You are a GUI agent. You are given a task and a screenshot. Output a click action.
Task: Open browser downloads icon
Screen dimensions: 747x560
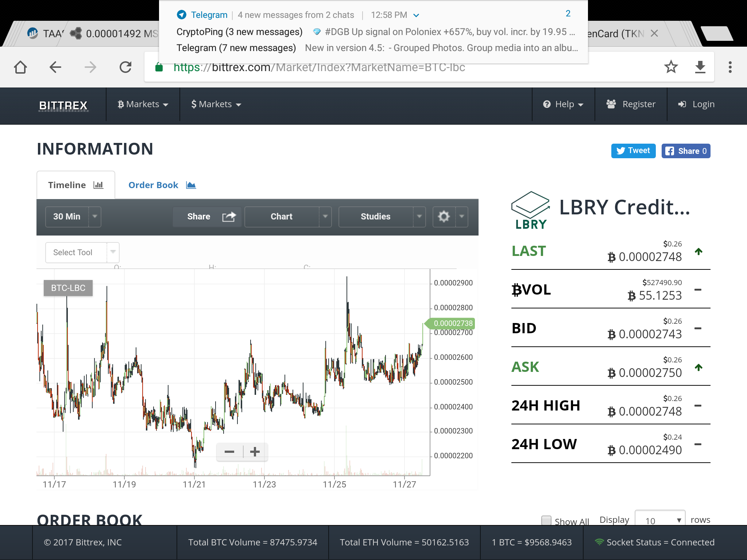(x=700, y=67)
